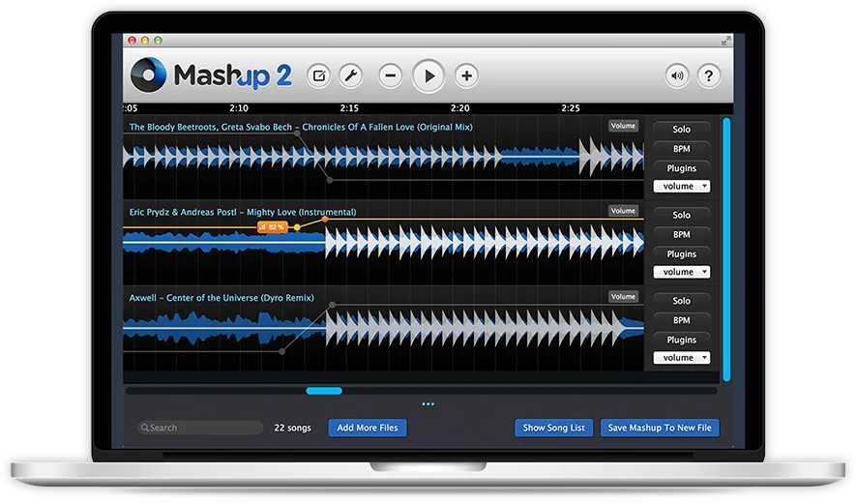
Task: Open help with the question mark icon
Action: point(709,75)
